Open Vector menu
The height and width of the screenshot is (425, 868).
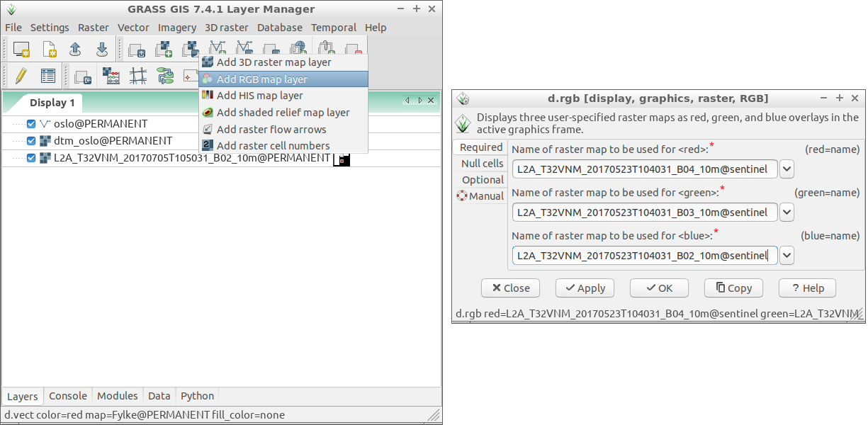133,28
